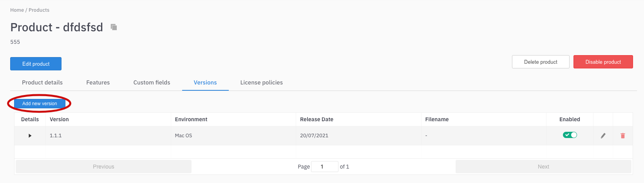This screenshot has width=644, height=183.
Task: Click the Add new version button
Action: tap(40, 104)
